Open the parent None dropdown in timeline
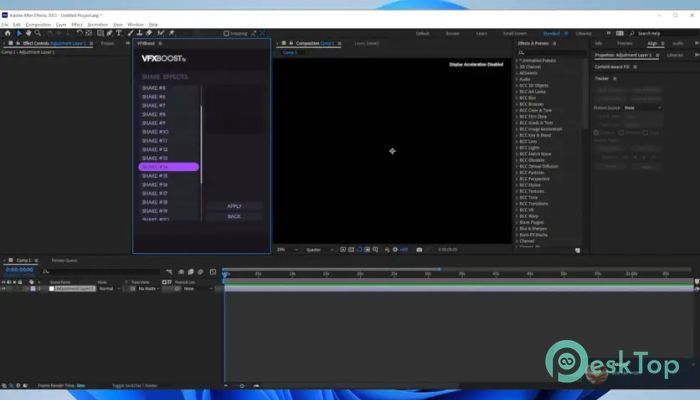Viewport: 700px width, 400px height. tap(198, 289)
